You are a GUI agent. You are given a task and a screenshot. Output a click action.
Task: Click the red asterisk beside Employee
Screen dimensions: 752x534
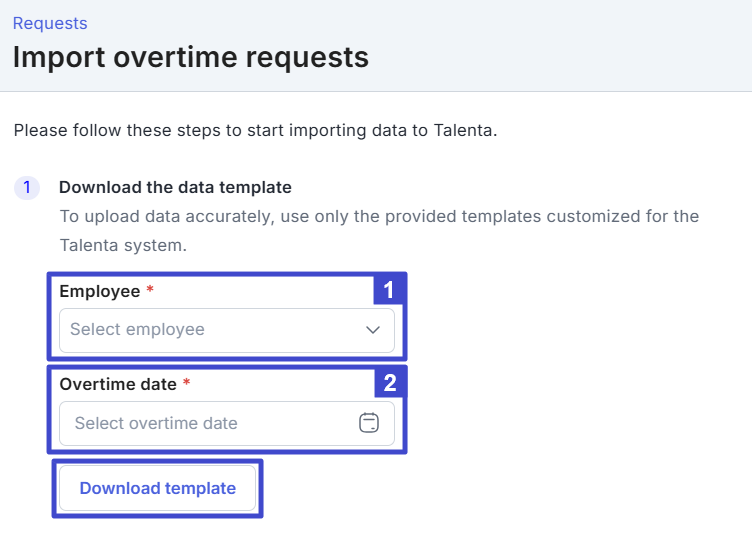[x=150, y=291]
